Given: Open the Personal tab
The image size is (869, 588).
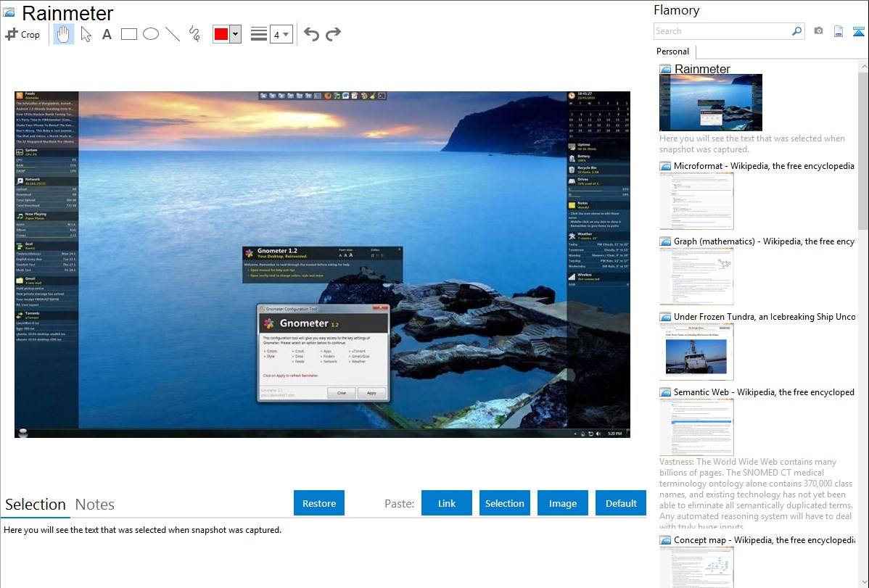Looking at the screenshot, I should (673, 51).
